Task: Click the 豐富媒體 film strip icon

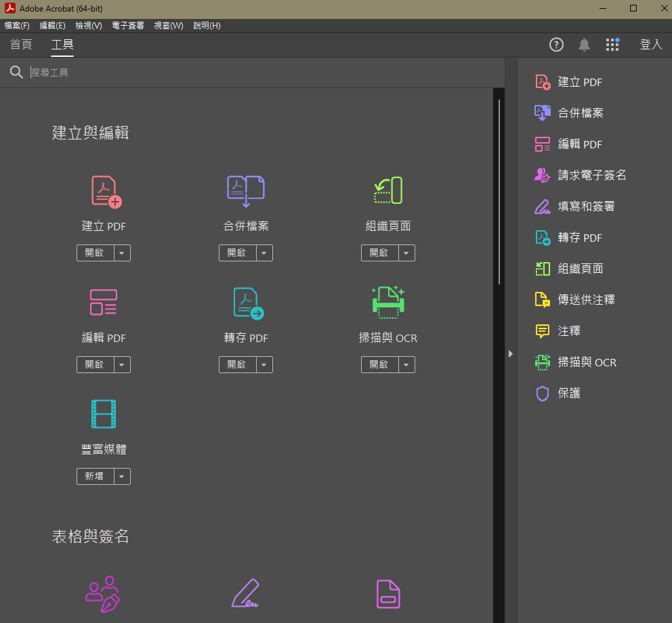Action: pyautogui.click(x=104, y=414)
